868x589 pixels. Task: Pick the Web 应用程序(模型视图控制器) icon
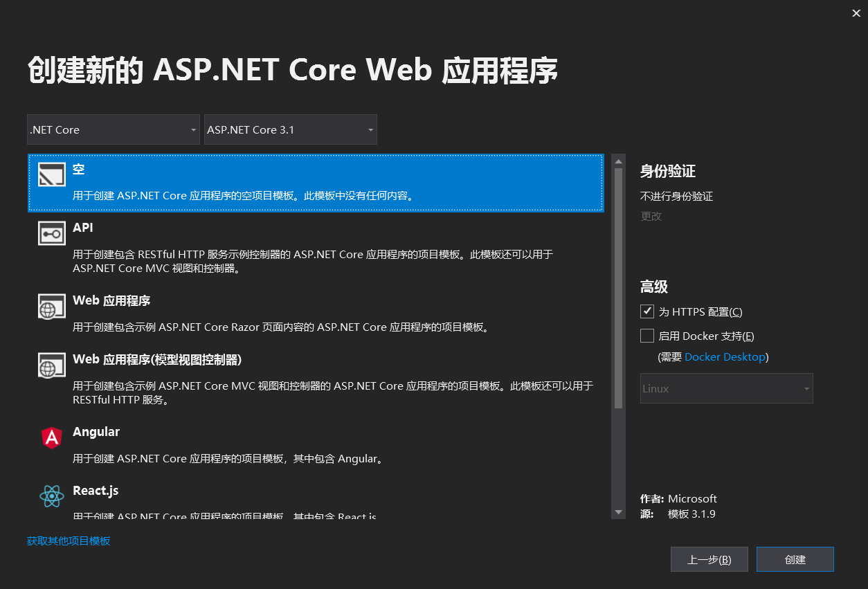point(52,365)
